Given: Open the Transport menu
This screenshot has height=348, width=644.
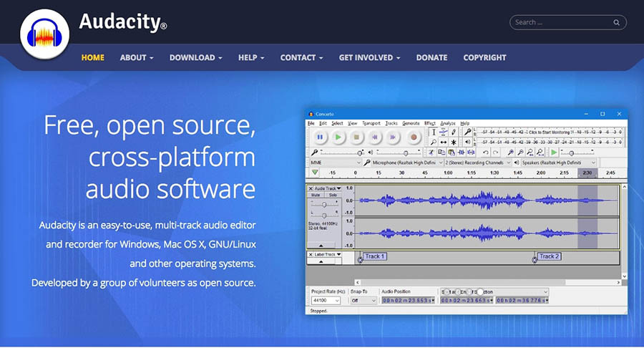Looking at the screenshot, I should pos(371,123).
